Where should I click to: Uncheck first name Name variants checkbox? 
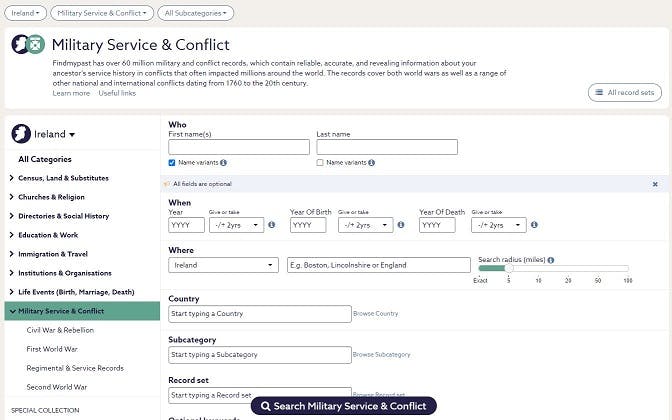(172, 163)
